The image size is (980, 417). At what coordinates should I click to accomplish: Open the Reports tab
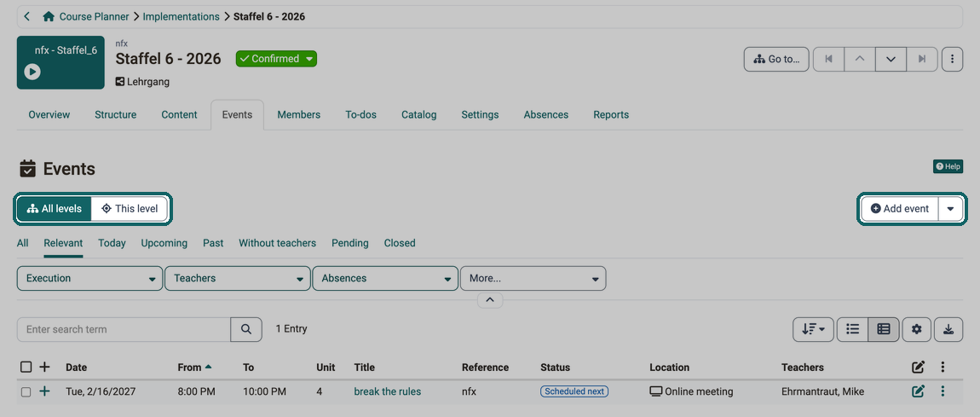[611, 115]
